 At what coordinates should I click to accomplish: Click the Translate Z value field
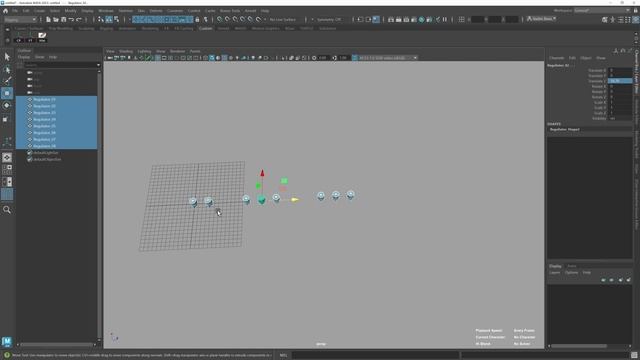click(620, 81)
